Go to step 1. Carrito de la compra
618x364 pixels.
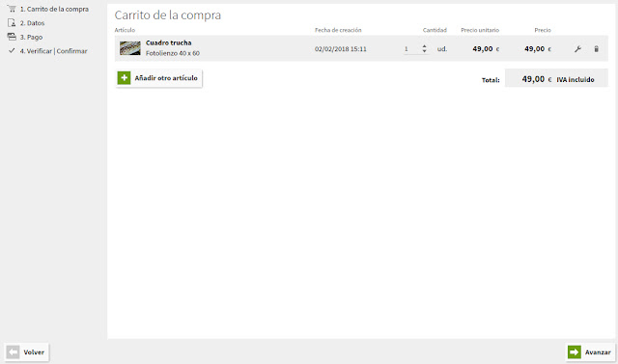(x=54, y=9)
